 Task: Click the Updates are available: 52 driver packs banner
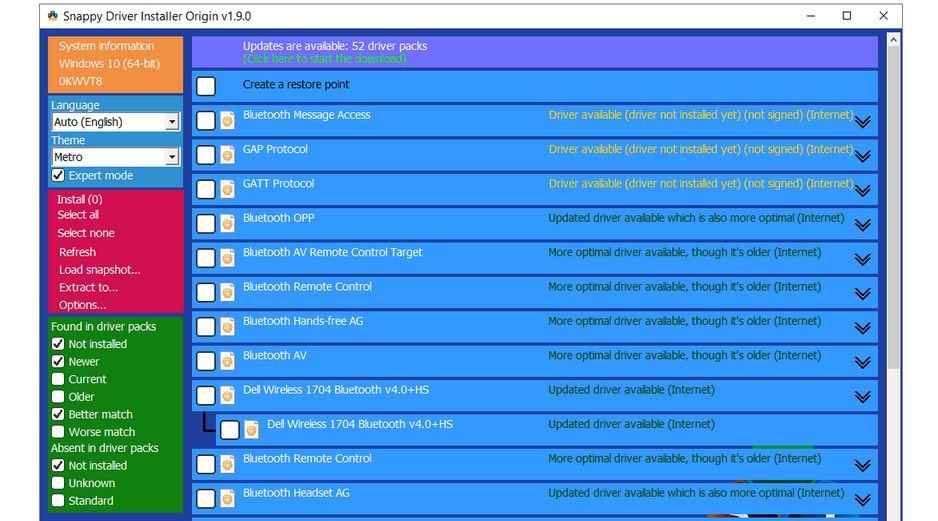[x=535, y=51]
